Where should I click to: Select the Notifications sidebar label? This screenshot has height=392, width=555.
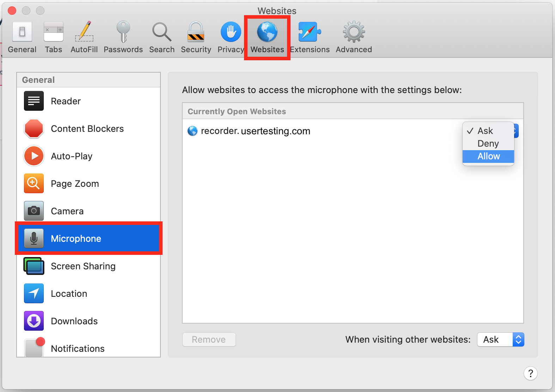pyautogui.click(x=78, y=349)
